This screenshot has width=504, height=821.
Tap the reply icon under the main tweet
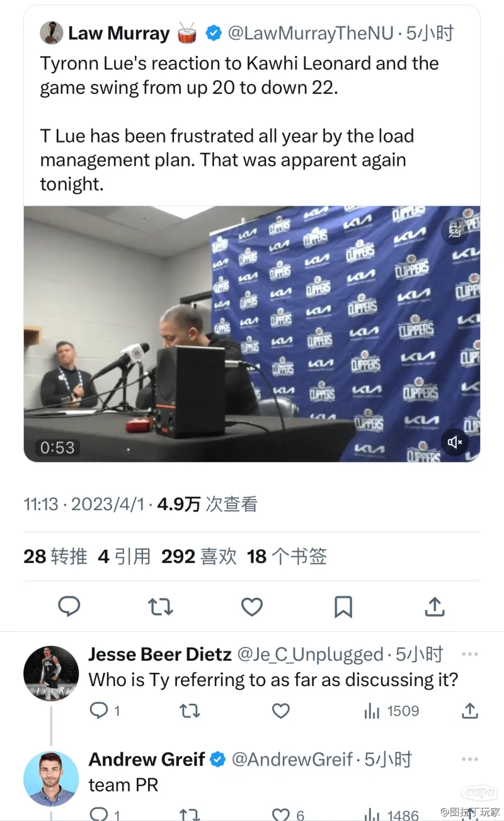(x=69, y=607)
